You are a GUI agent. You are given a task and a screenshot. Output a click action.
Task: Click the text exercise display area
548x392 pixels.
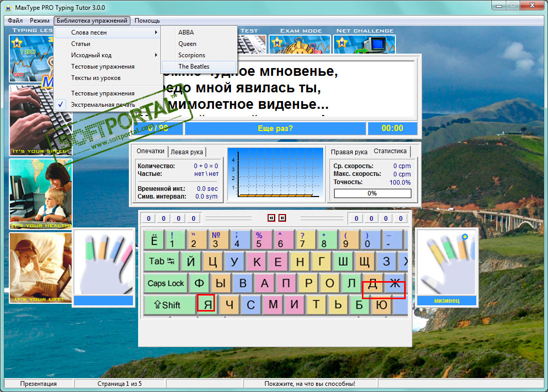coord(289,89)
